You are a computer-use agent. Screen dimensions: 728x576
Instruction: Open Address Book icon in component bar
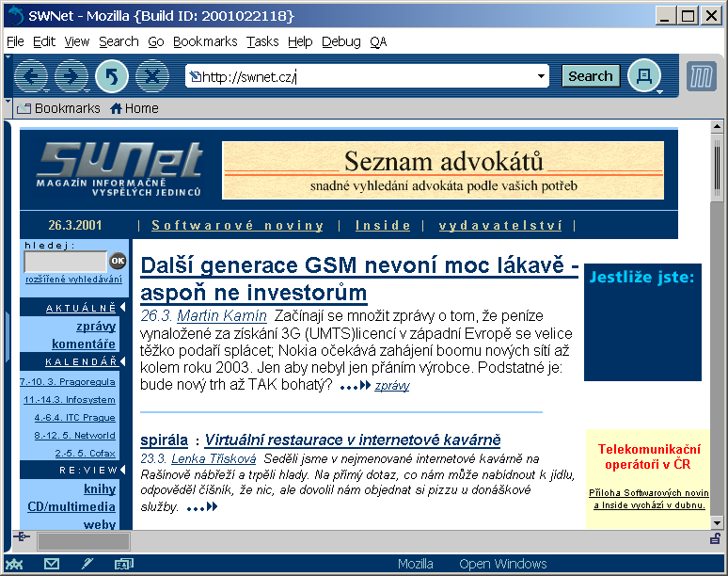coord(124,564)
